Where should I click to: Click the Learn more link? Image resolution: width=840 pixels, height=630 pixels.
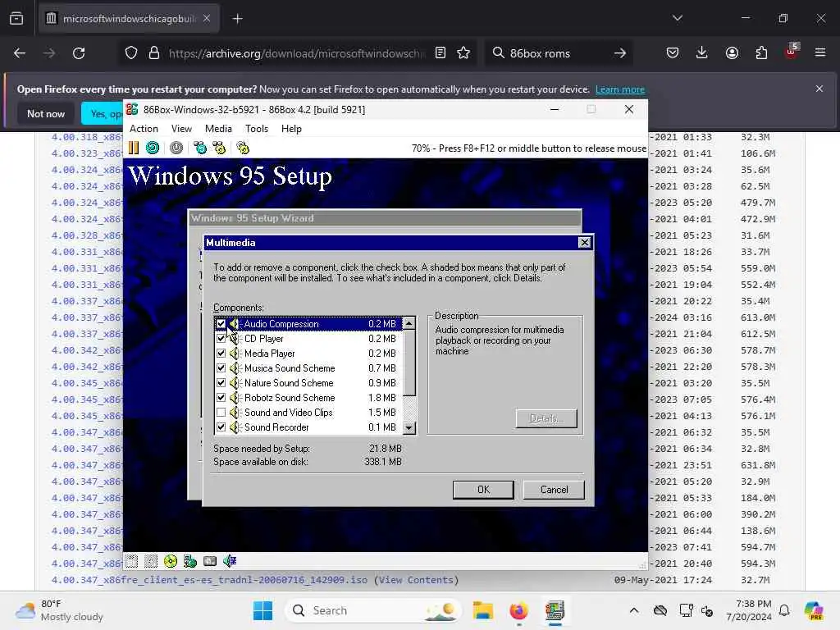pos(620,89)
